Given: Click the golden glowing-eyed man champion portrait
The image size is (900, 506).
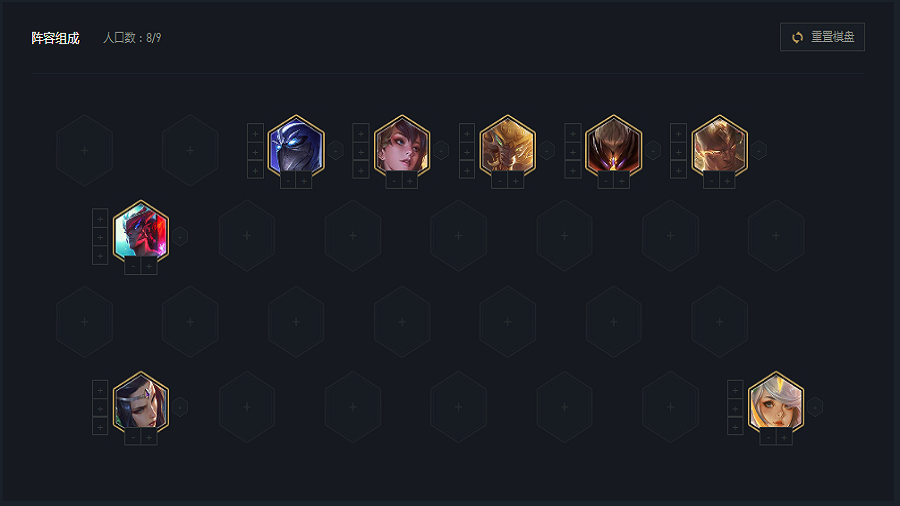Looking at the screenshot, I should (719, 146).
